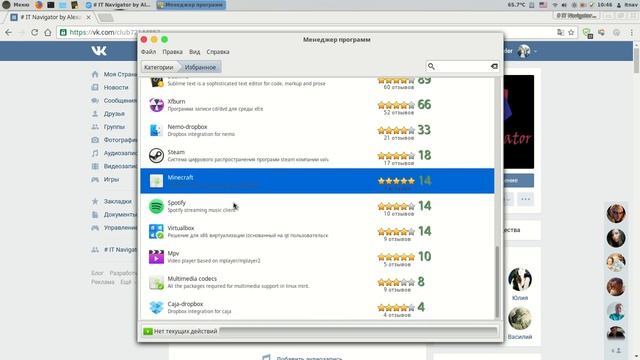Screen dimensions: 640x360
Task: Click the clock in the top panel
Action: 604,5
